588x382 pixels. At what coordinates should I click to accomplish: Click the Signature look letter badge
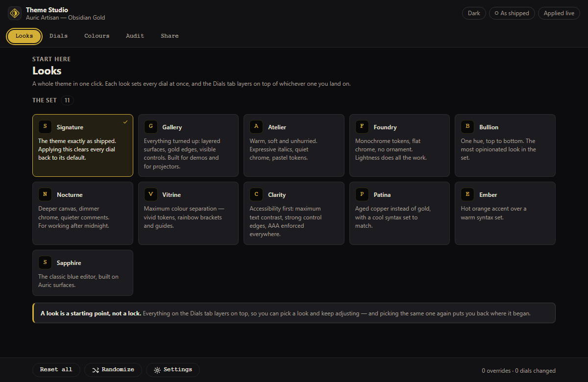point(45,127)
